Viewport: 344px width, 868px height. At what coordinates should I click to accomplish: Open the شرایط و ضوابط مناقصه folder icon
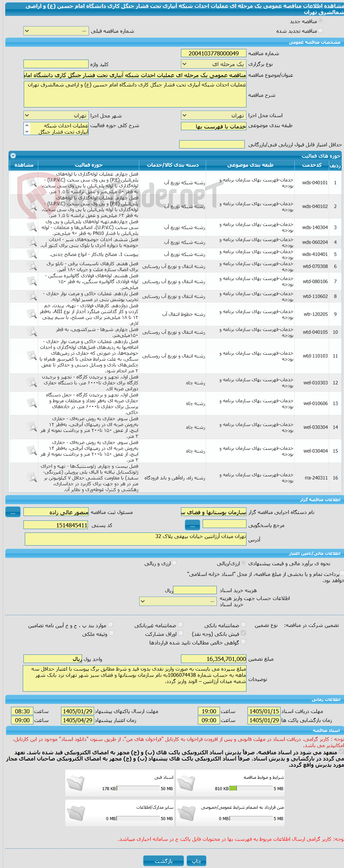pos(186,783)
